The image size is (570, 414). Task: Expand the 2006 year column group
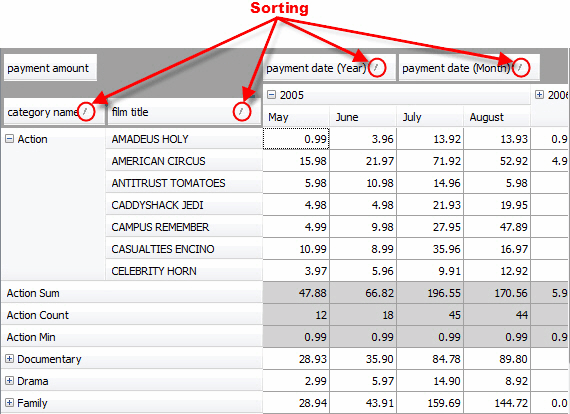click(x=539, y=95)
